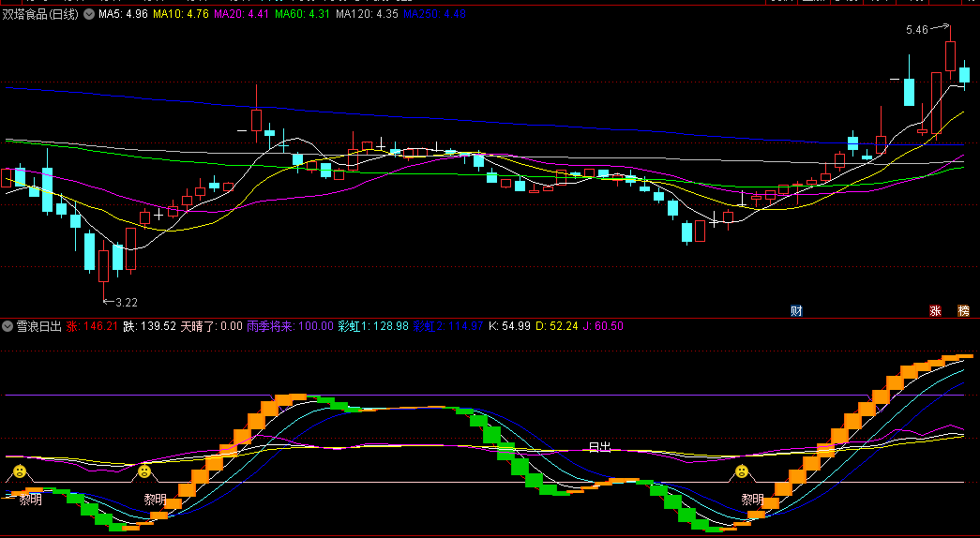Open the dropdown beside 双塔食品(日线) title

[89, 14]
